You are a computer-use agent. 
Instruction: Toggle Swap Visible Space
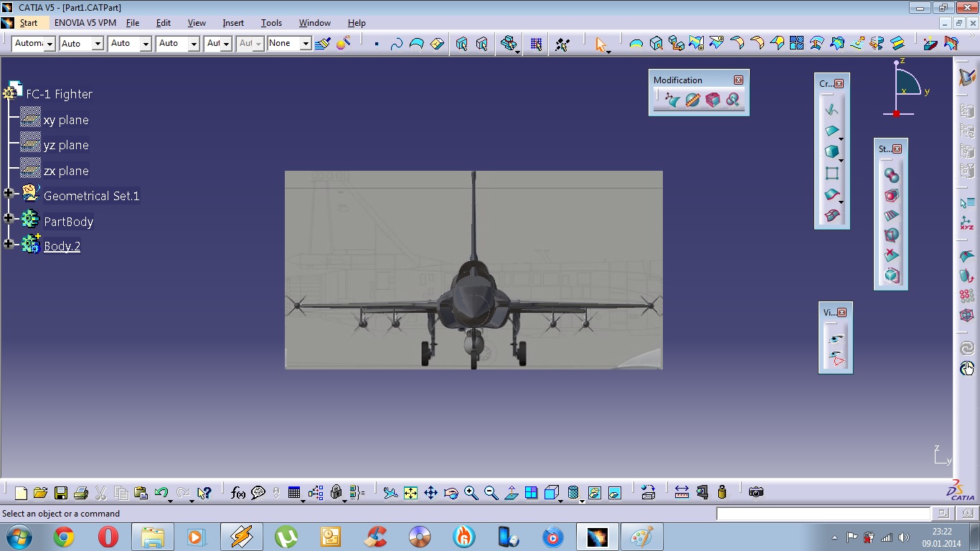[614, 493]
